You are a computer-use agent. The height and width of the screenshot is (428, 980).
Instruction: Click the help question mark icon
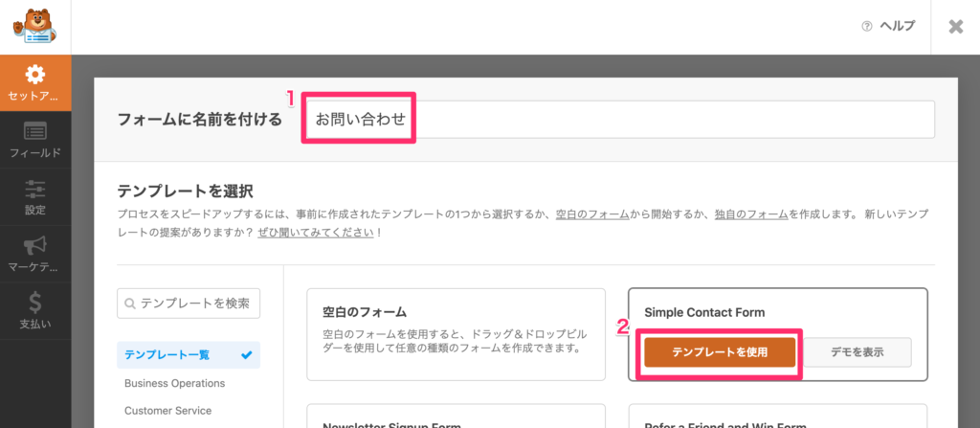866,26
